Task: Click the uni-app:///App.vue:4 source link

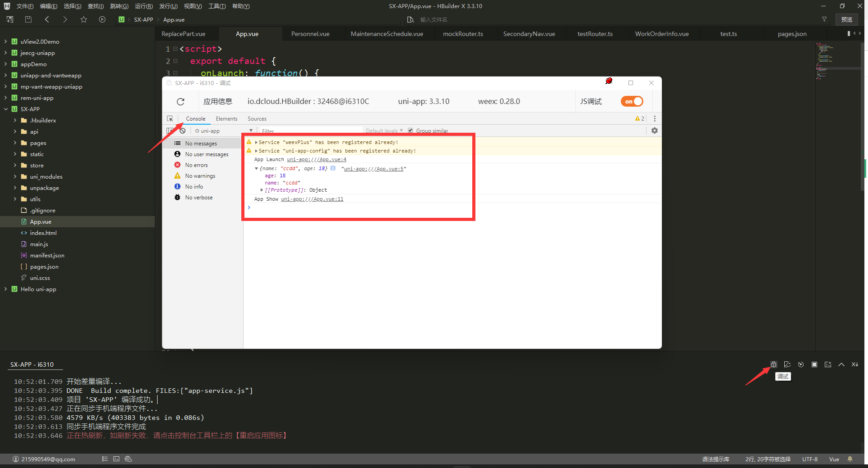Action: pyautogui.click(x=316, y=160)
